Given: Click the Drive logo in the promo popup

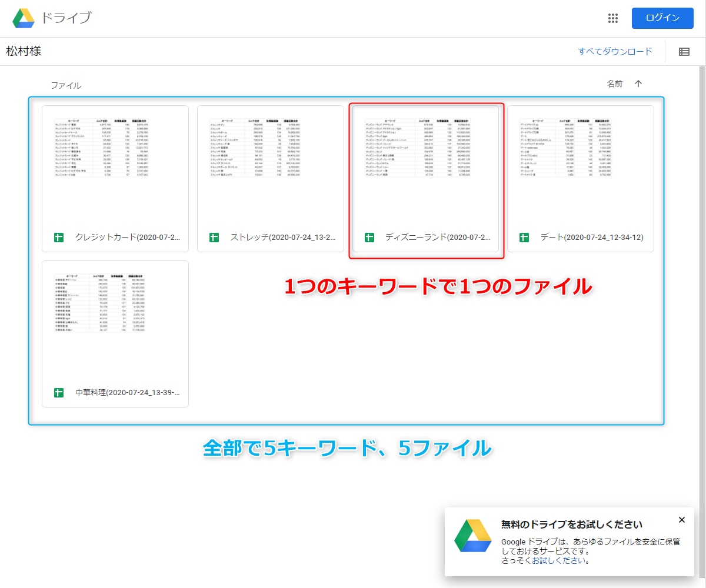Looking at the screenshot, I should [473, 536].
